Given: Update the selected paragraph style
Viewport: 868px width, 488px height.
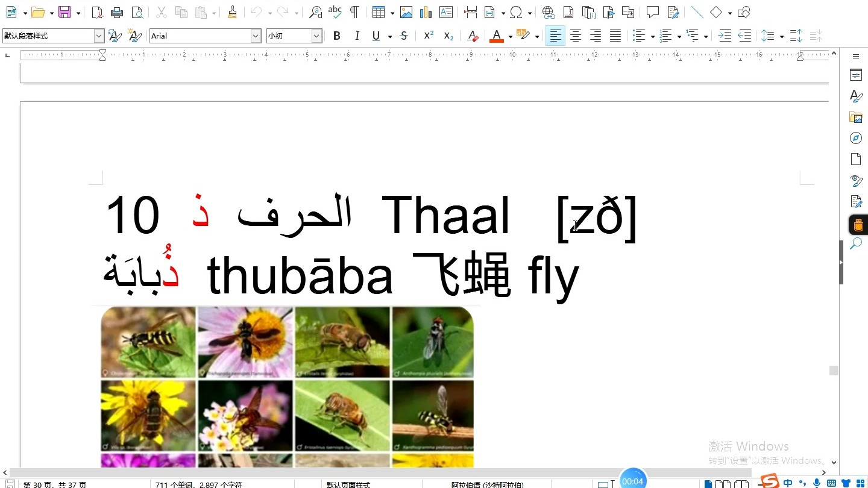Looking at the screenshot, I should 115,36.
